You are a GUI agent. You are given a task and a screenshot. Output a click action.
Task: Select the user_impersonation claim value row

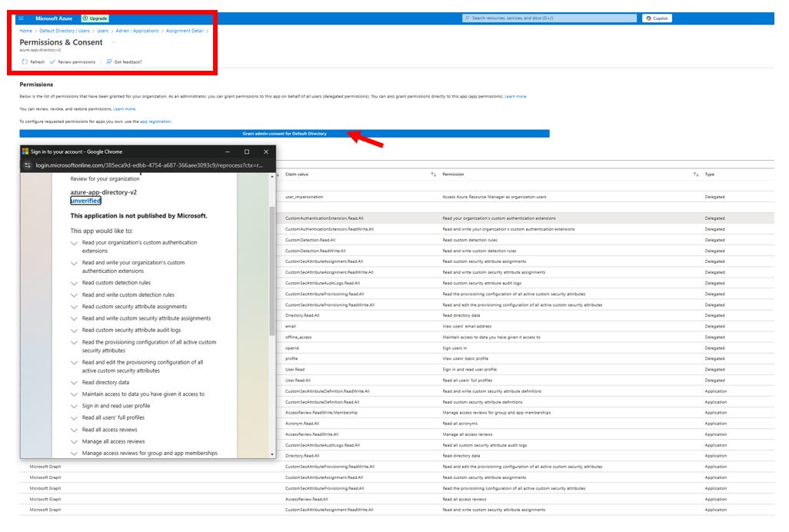click(x=304, y=197)
